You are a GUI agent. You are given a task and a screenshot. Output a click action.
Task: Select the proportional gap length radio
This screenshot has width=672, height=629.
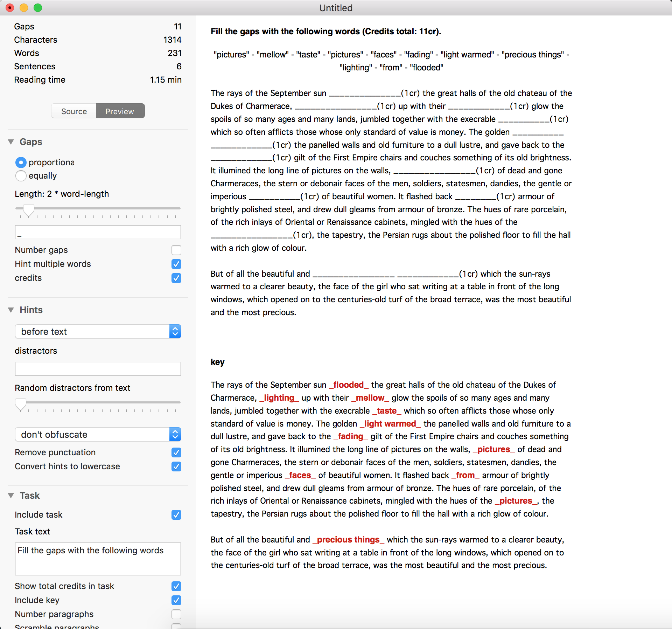[21, 163]
